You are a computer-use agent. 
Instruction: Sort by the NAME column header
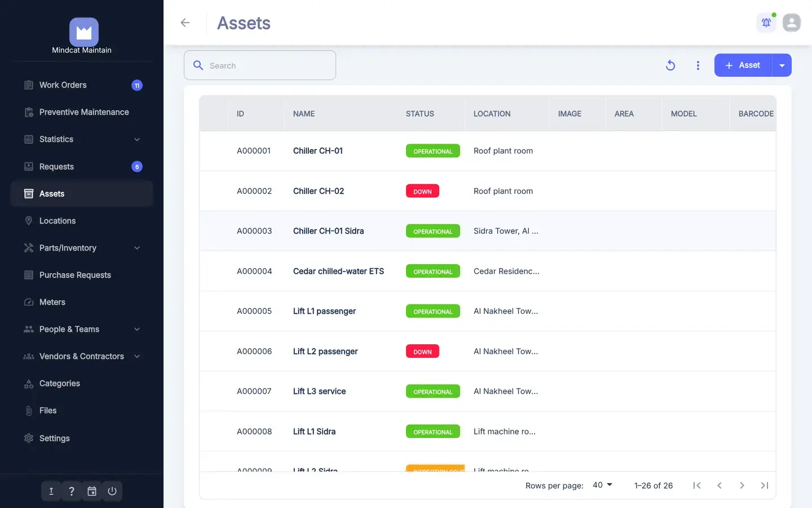(304, 113)
